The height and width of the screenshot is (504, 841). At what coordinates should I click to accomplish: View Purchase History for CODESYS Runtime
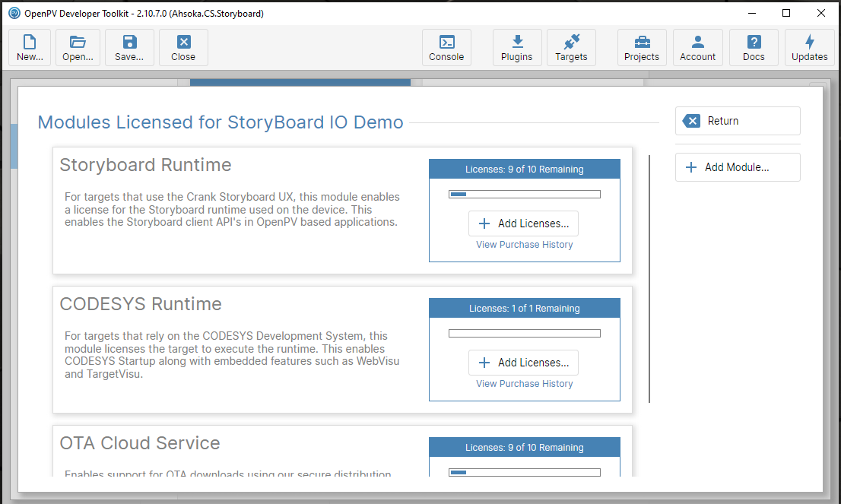coord(525,384)
